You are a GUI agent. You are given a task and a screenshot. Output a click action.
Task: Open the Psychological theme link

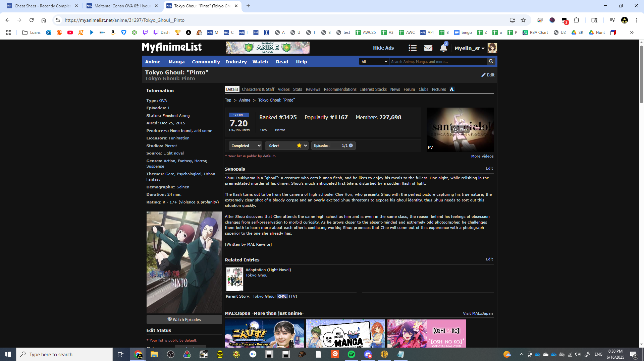coord(189,174)
